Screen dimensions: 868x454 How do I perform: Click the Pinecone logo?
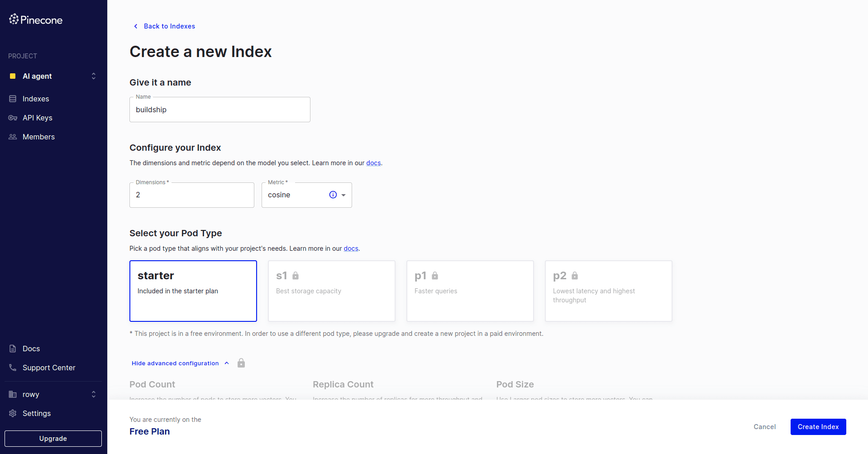[x=35, y=19]
